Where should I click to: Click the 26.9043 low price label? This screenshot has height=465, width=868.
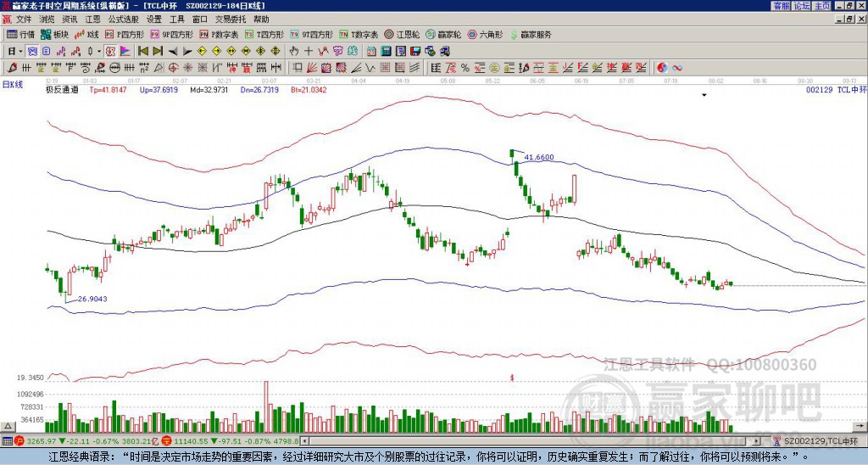click(92, 299)
